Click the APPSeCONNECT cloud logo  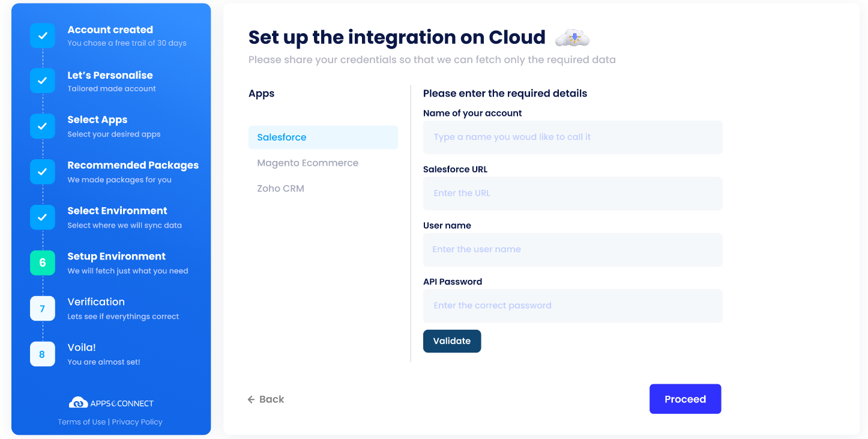point(79,402)
